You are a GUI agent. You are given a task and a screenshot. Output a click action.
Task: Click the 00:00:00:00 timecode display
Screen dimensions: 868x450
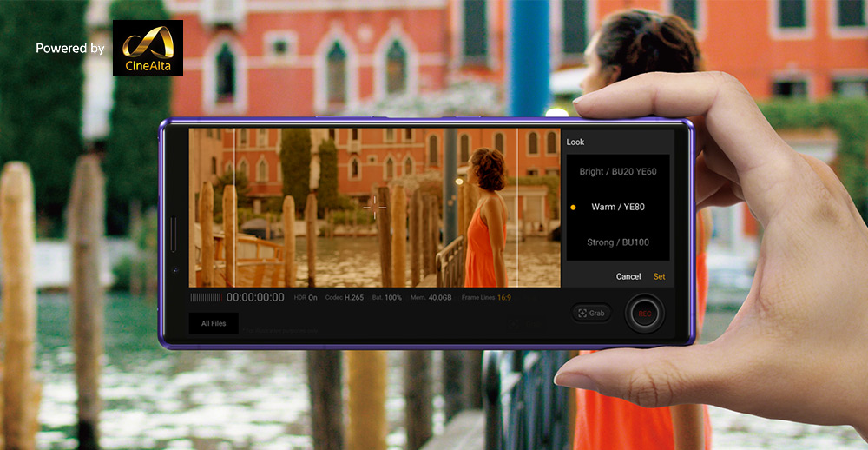(255, 298)
